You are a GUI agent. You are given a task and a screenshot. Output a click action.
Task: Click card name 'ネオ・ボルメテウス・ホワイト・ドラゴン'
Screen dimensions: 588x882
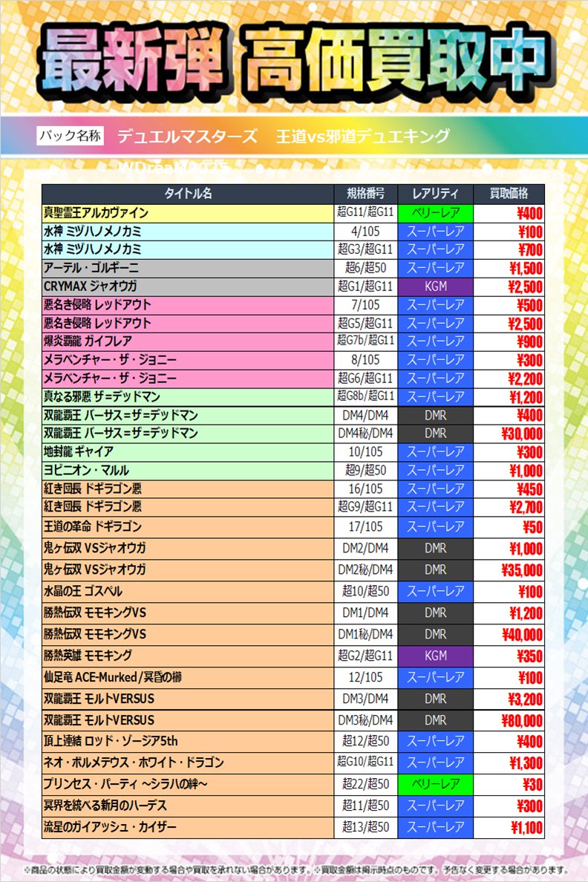pos(134,762)
